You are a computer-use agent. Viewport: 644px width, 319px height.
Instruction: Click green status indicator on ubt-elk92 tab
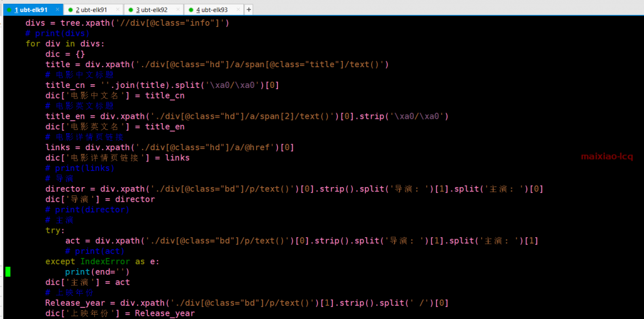(x=130, y=10)
